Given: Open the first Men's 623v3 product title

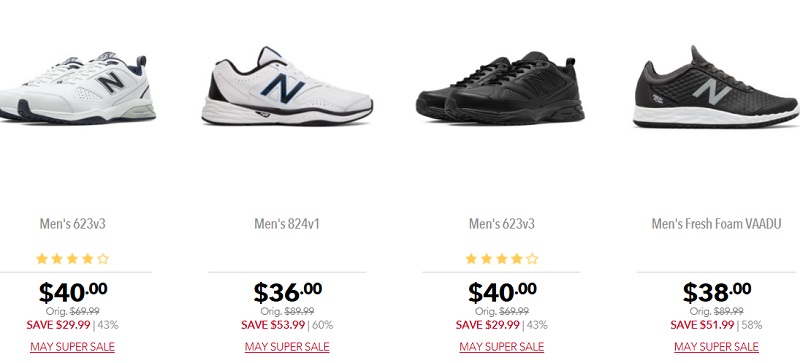Looking at the screenshot, I should click(x=72, y=224).
